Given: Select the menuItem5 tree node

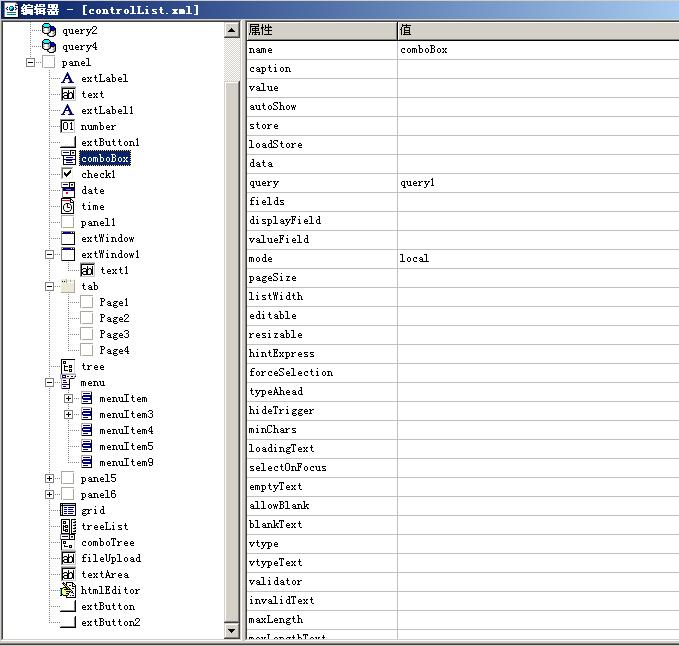Looking at the screenshot, I should 126,446.
